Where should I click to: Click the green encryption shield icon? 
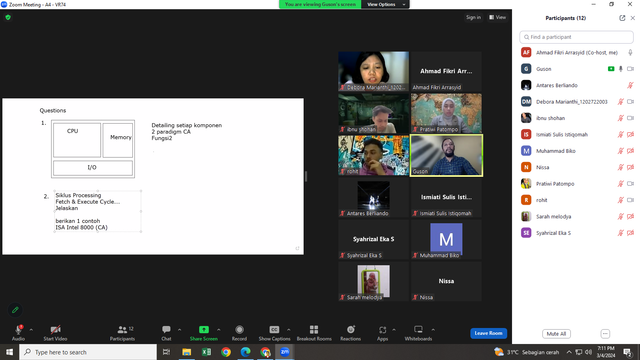tap(8, 17)
